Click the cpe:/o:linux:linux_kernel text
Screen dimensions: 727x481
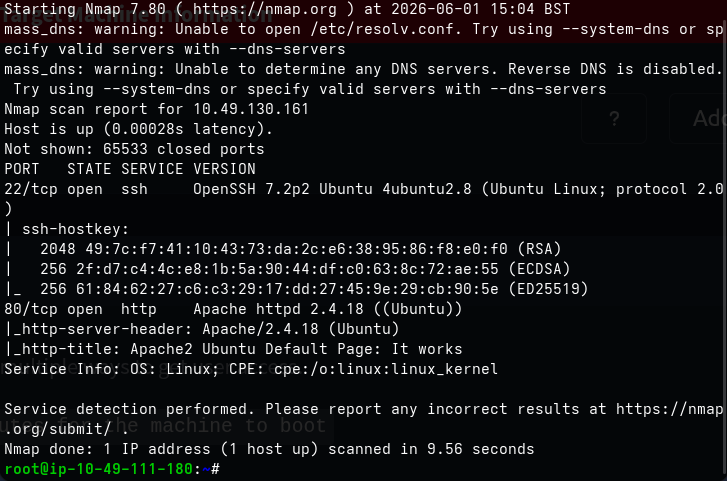click(x=386, y=369)
